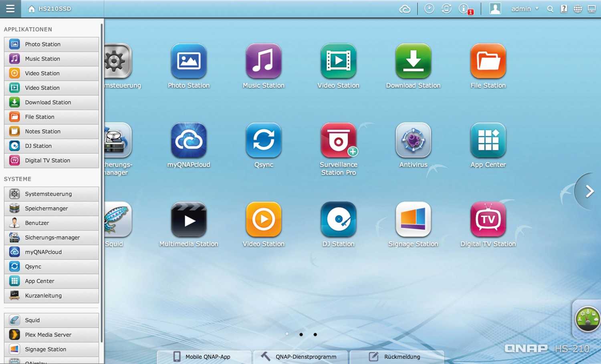
Task: Select the first desktop page indicator dot
Action: pyautogui.click(x=287, y=334)
